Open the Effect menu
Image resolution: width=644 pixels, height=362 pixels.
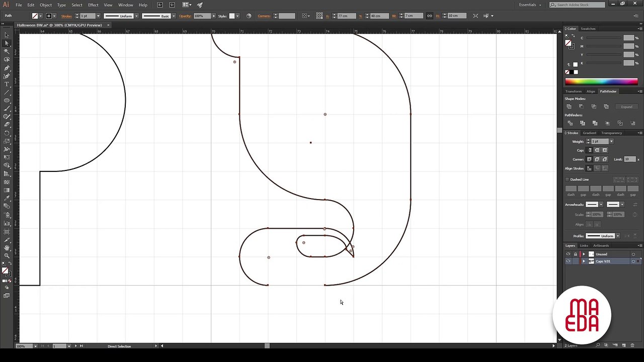click(93, 5)
